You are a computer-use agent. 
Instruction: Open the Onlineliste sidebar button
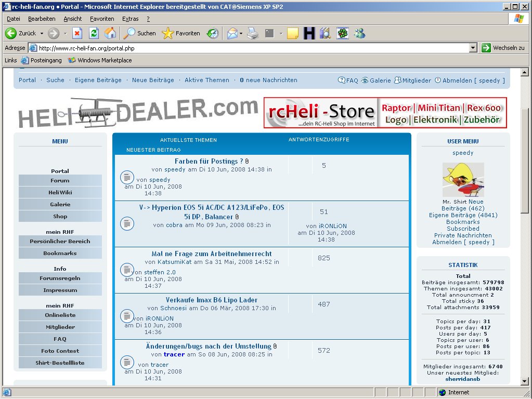pyautogui.click(x=60, y=315)
